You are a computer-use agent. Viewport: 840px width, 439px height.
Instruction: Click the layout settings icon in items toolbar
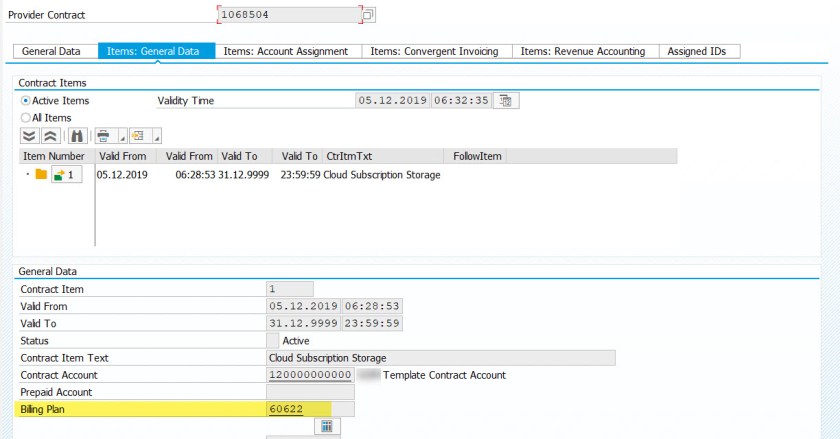(x=137, y=135)
